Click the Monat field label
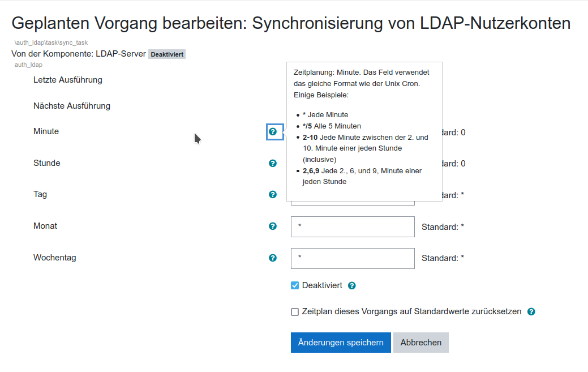 point(45,226)
